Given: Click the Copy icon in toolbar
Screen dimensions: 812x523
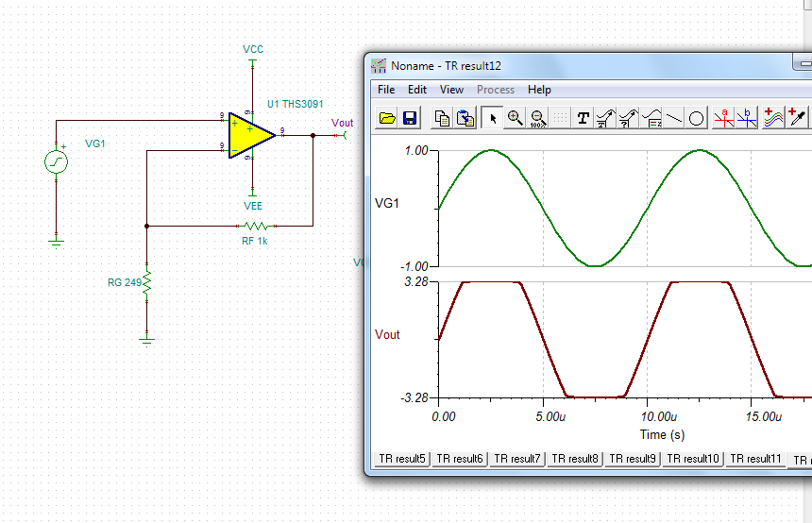Looking at the screenshot, I should tap(442, 118).
